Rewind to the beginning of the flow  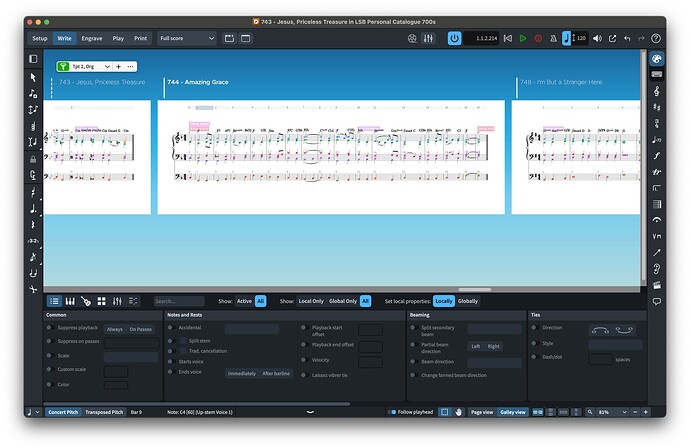point(508,39)
